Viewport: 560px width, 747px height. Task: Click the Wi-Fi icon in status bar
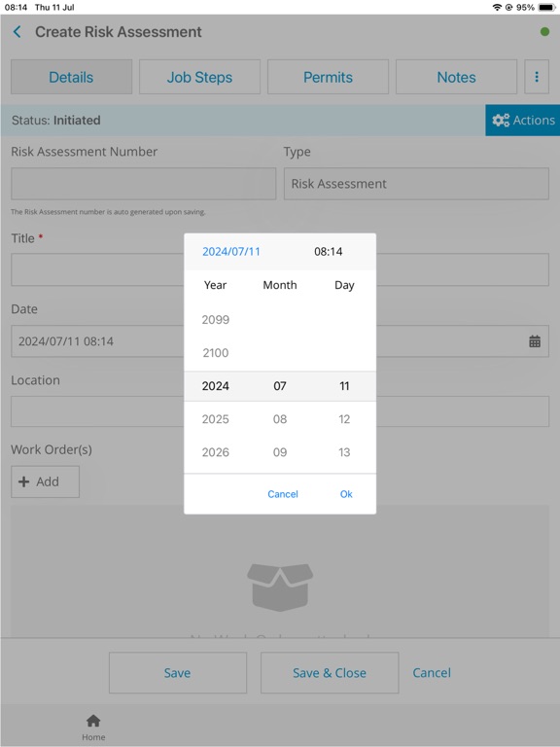[x=497, y=7]
